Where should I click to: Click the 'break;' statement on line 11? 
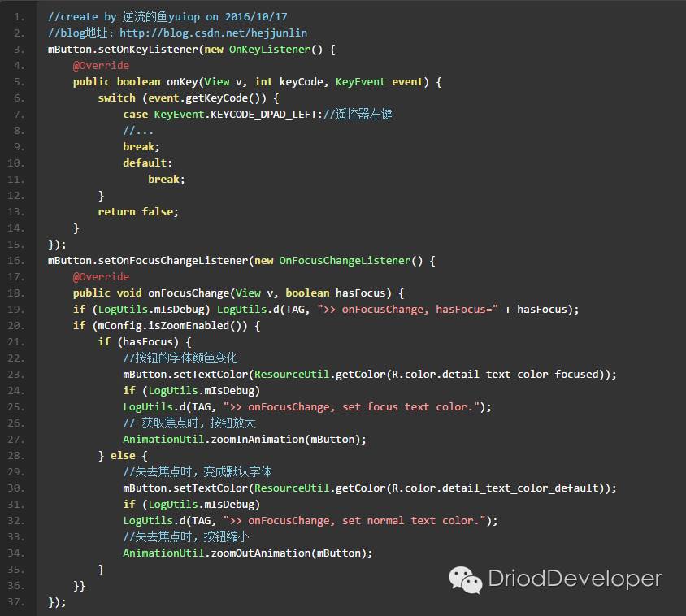click(x=167, y=180)
